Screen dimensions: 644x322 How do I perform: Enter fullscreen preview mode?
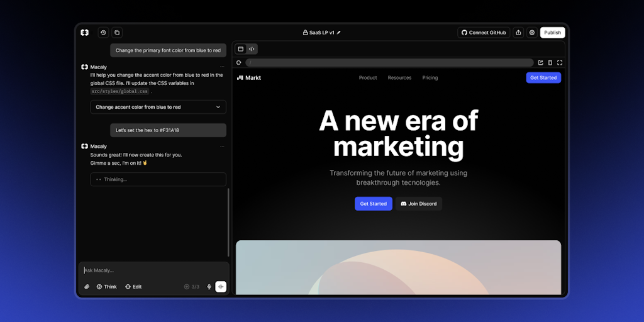click(x=560, y=62)
